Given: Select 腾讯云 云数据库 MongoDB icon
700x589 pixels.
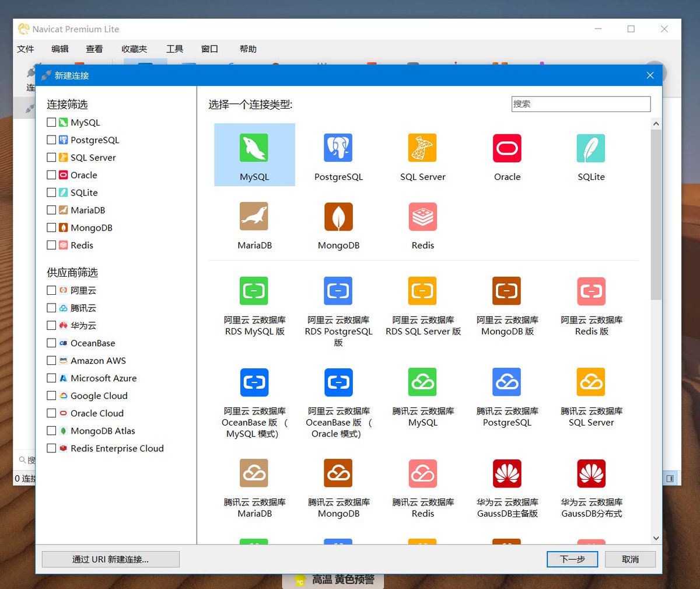Looking at the screenshot, I should point(338,473).
